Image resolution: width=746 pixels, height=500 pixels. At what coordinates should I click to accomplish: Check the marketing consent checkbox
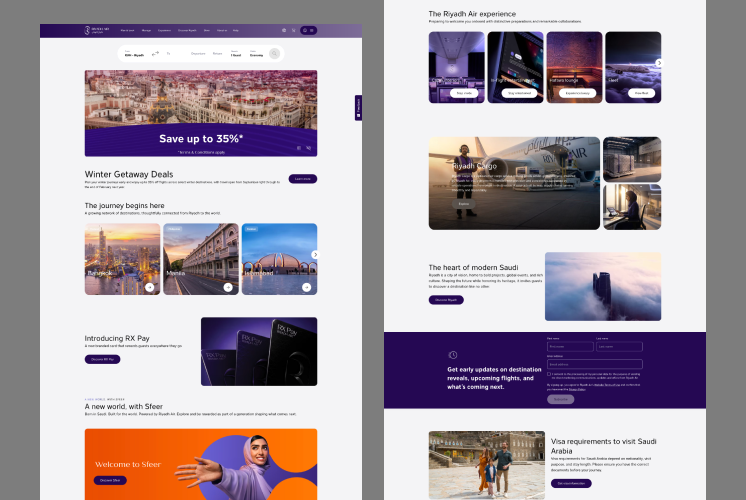[549, 374]
